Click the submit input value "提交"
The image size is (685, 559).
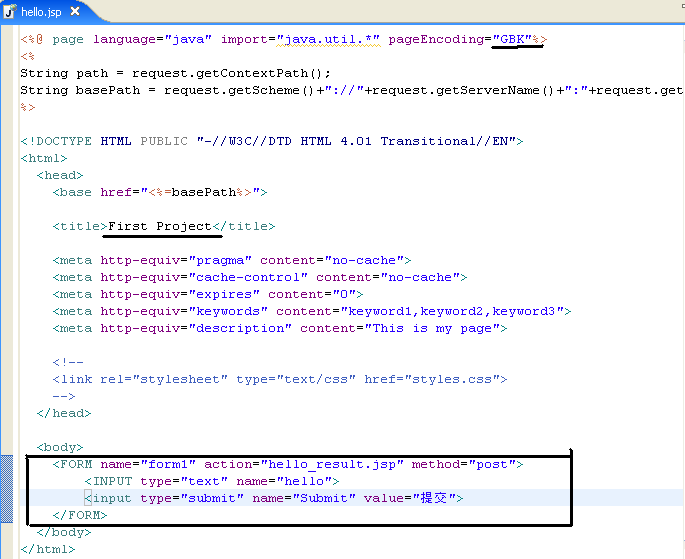click(x=435, y=498)
